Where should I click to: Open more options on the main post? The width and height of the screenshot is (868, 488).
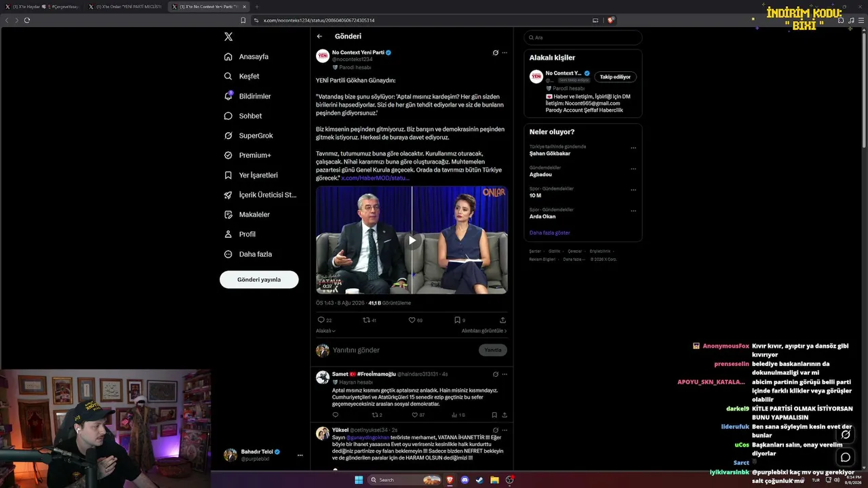(505, 52)
